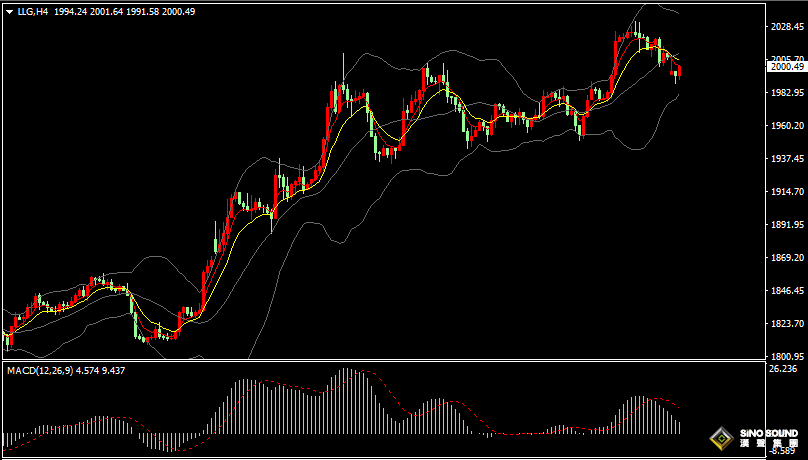This screenshot has height=460, width=808.
Task: Click the 1891.95 price axis label
Action: 786,225
